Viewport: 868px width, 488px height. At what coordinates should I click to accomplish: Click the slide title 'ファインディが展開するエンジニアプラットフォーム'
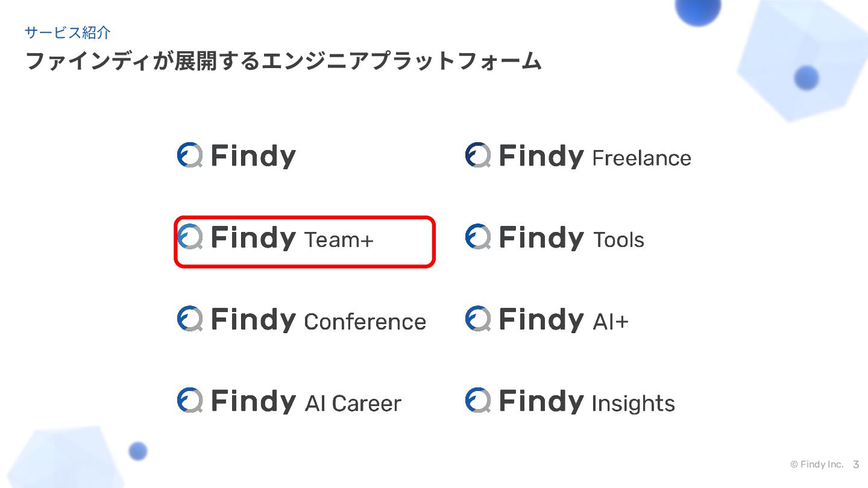pos(283,61)
